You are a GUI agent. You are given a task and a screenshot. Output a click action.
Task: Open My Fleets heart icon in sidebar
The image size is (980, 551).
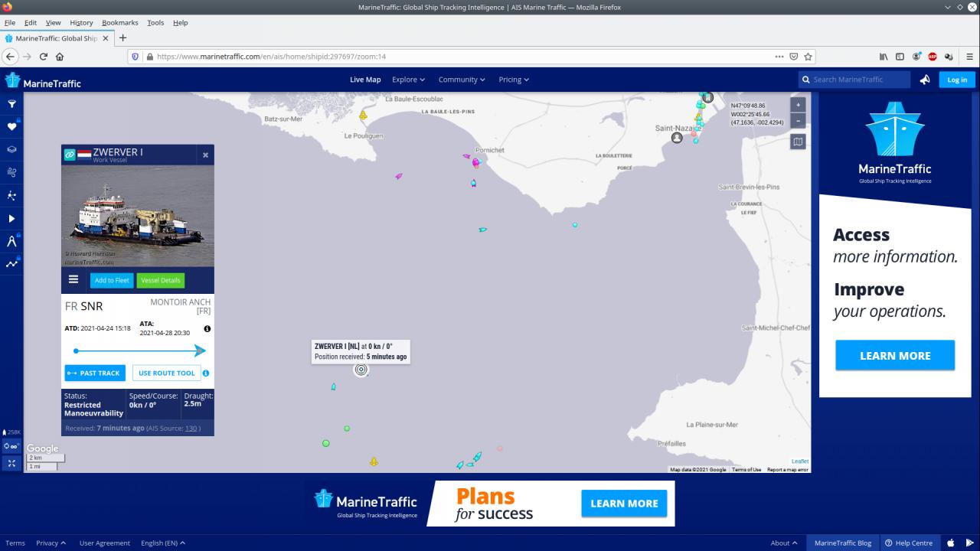point(11,126)
